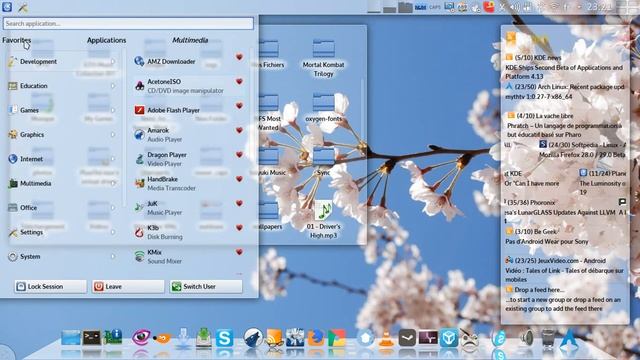Toggle favorite heart for Amarok
Screen dimensions: 640x360
click(240, 131)
